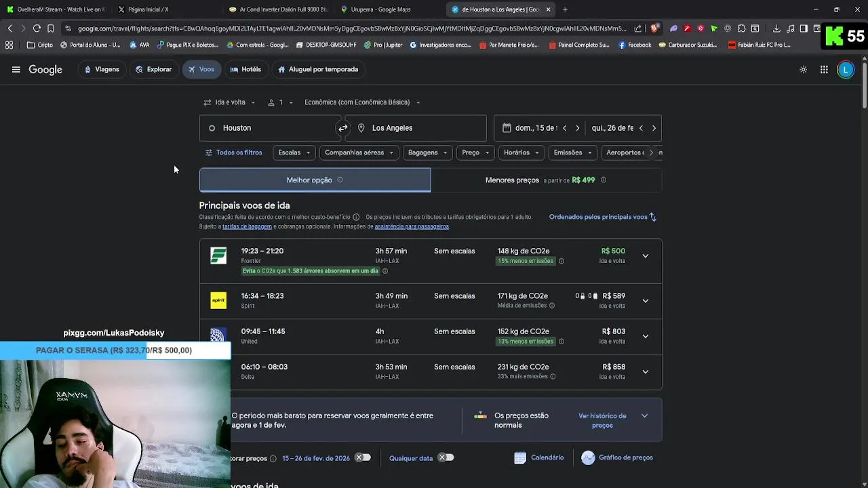Expand the price history panel chevron
This screenshot has height=488, width=868.
coord(644,416)
